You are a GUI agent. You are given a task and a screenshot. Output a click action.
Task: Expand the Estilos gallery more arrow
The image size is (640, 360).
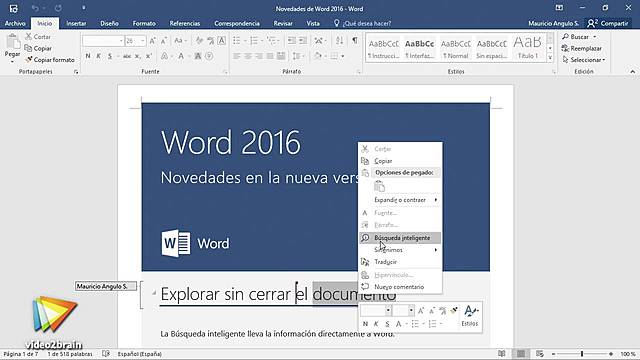tap(550, 58)
